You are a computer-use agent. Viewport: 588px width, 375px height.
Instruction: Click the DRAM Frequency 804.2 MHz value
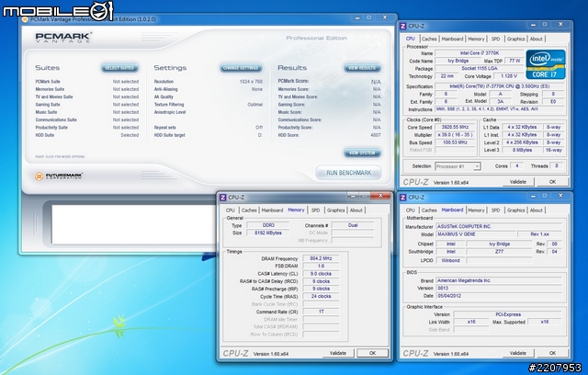[x=321, y=258]
